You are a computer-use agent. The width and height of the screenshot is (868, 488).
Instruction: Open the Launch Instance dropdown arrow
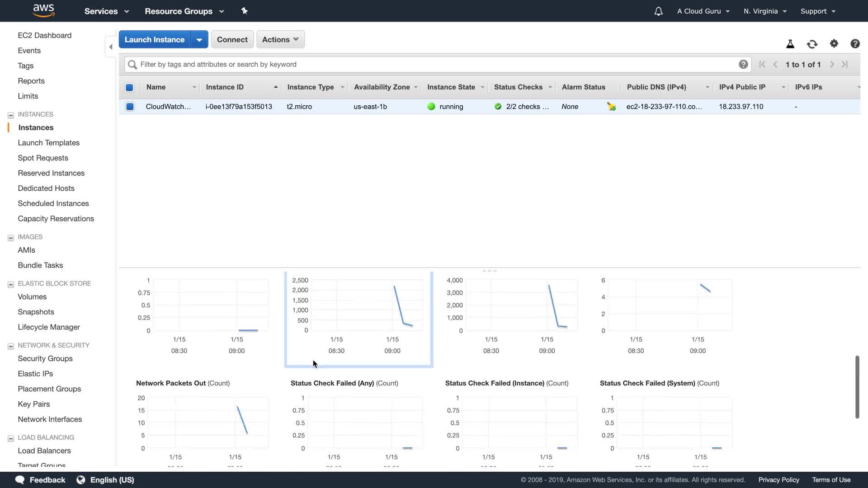[x=199, y=39]
